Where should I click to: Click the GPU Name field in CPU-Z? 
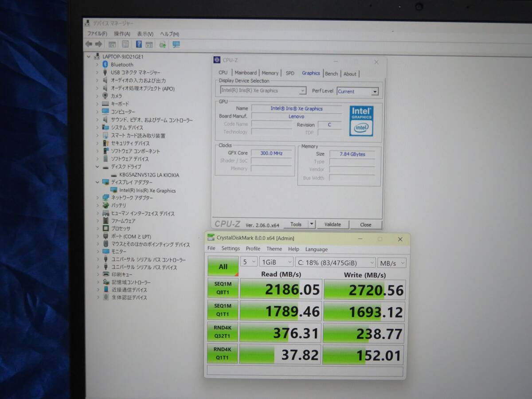(x=297, y=108)
